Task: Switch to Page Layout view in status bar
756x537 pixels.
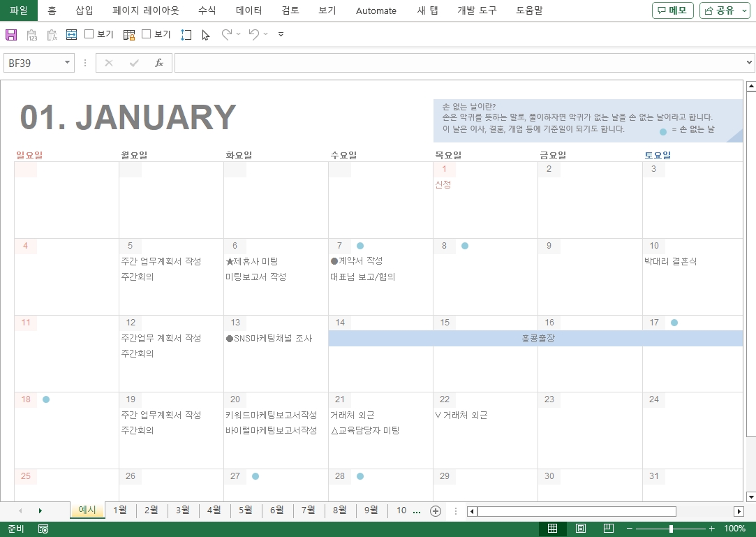Action: [581, 529]
